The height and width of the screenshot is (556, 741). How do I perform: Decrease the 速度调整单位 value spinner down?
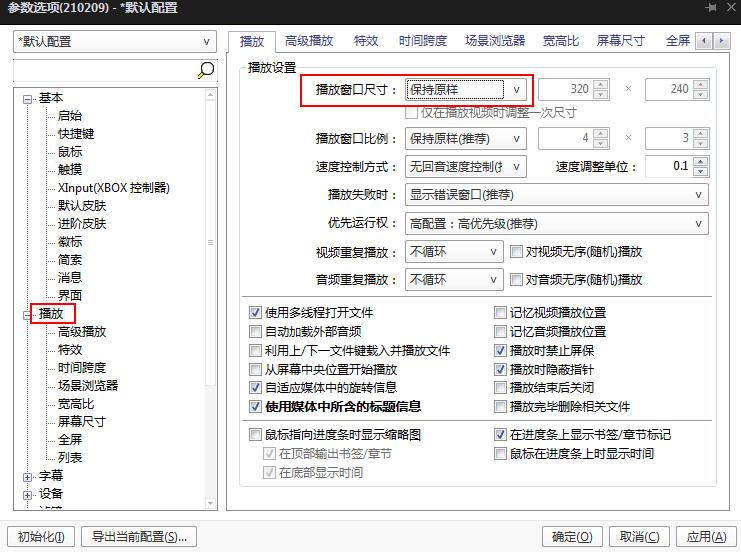(x=700, y=171)
